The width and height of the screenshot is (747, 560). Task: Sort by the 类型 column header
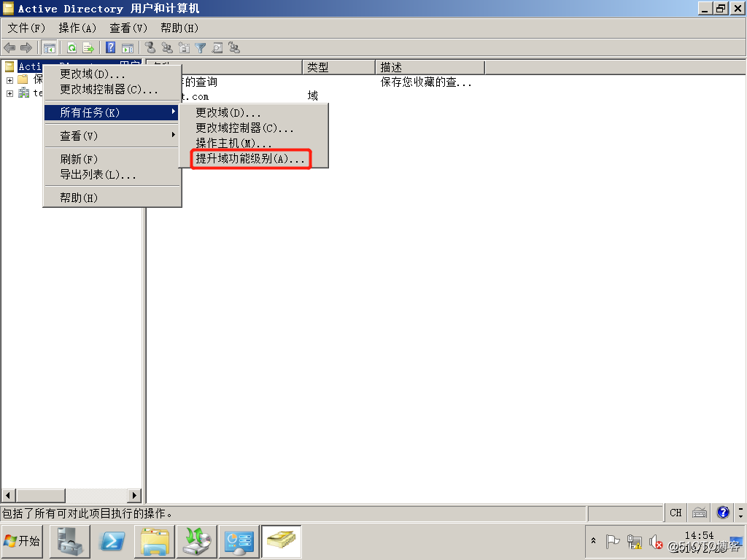pos(338,67)
